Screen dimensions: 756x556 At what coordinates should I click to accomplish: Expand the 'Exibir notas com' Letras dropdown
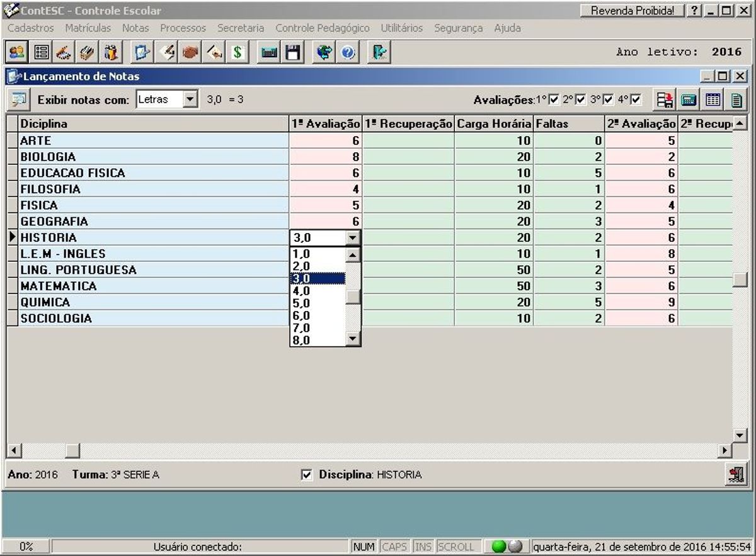[x=190, y=99]
